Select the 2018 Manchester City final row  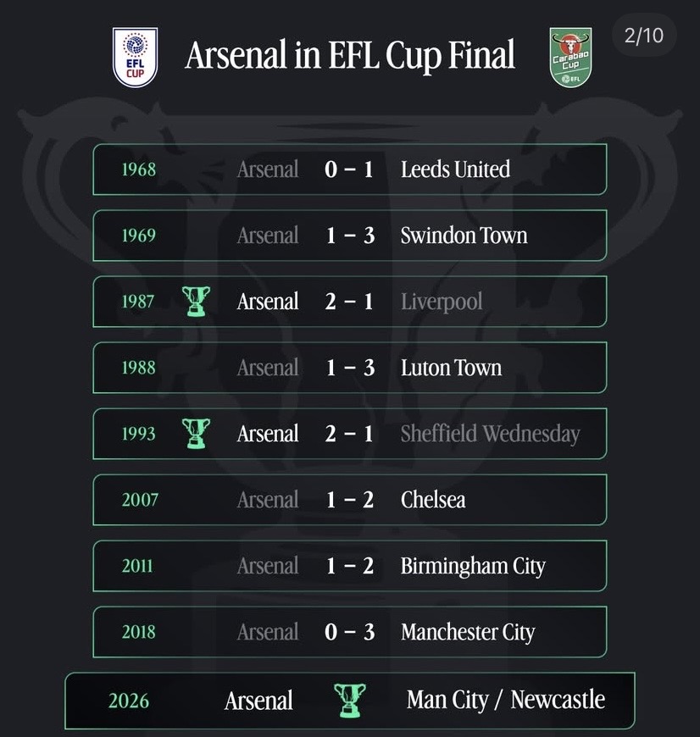(x=349, y=632)
